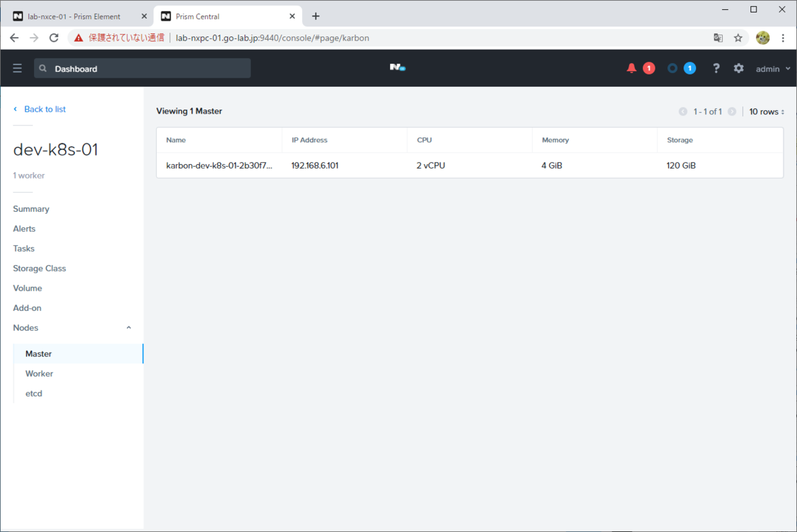Go to previous page arrow
Screen dimensions: 797x532
[x=683, y=112]
